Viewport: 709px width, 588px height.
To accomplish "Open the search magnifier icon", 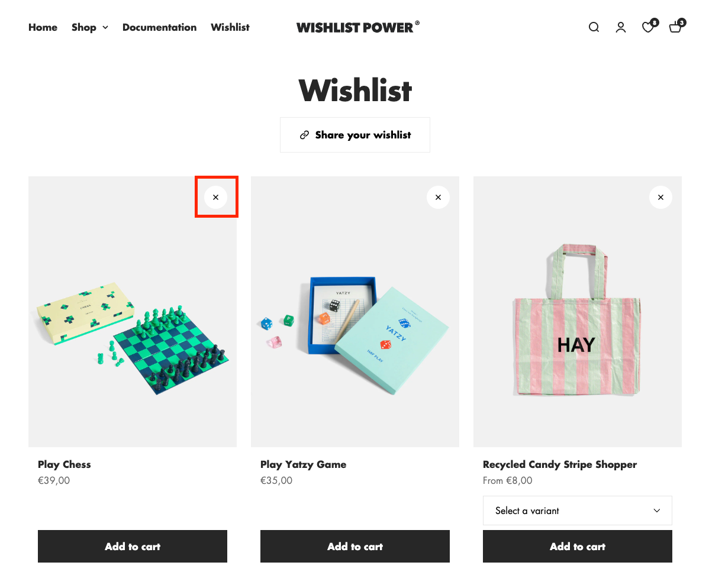I will point(594,27).
